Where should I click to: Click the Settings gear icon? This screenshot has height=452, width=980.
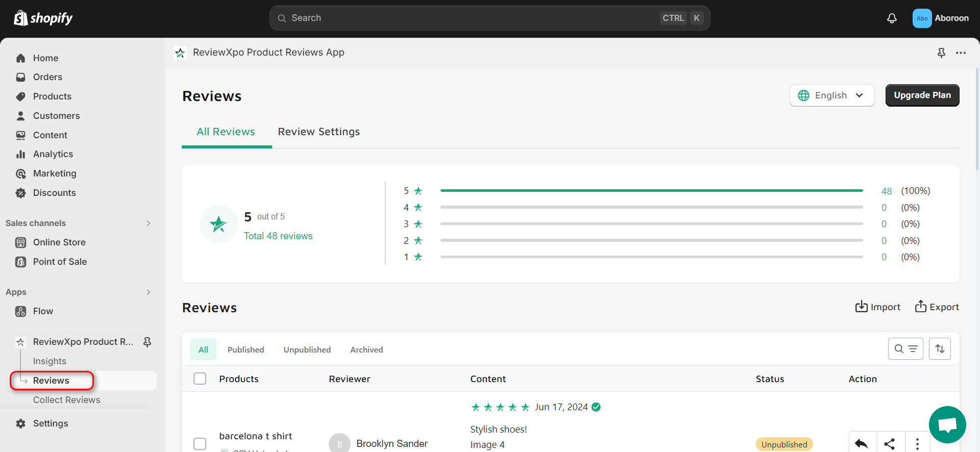pos(21,423)
